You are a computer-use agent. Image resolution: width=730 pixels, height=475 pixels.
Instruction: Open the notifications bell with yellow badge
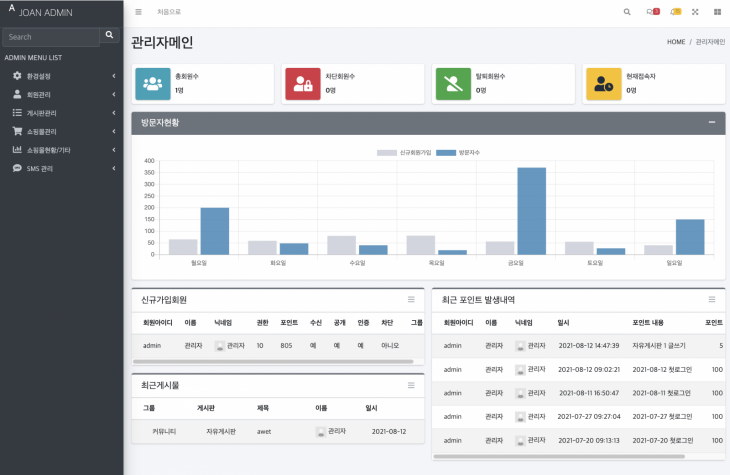tap(675, 12)
